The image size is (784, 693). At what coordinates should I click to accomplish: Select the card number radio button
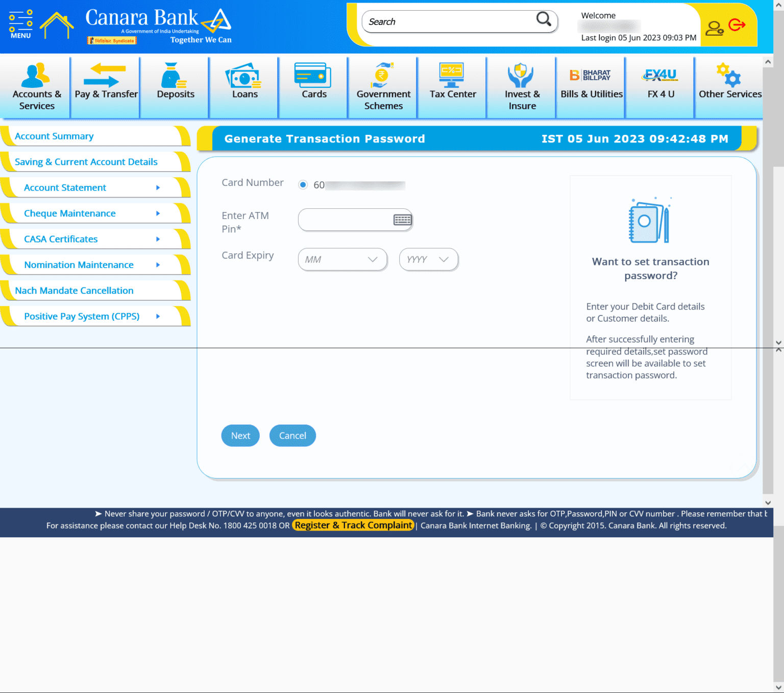303,185
